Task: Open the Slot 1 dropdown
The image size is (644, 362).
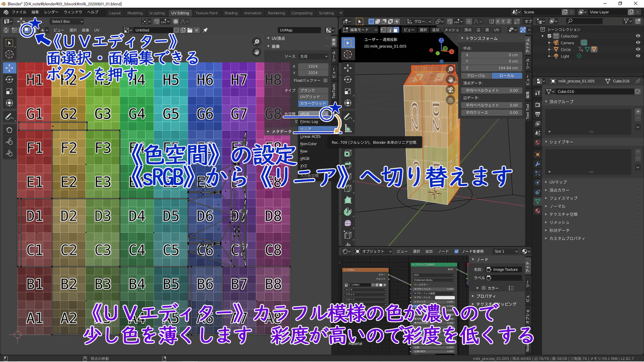Action: 506,251
